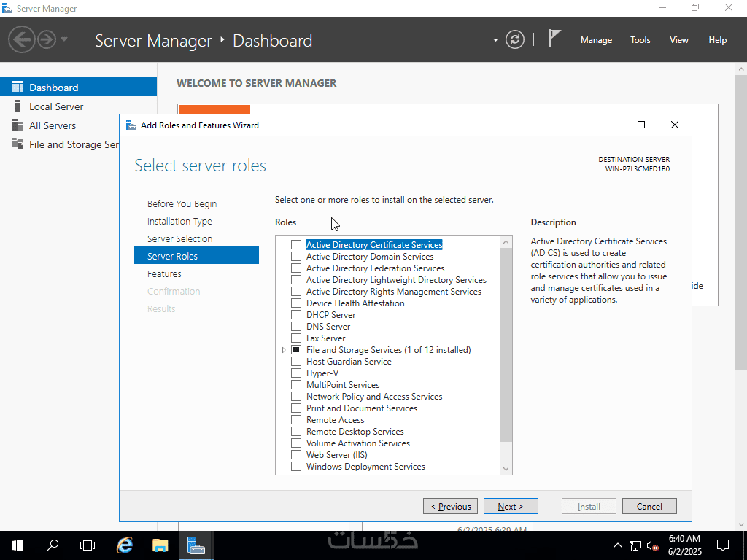This screenshot has height=560, width=747.
Task: Check Active Directory Rights Management Services
Action: pyautogui.click(x=296, y=292)
